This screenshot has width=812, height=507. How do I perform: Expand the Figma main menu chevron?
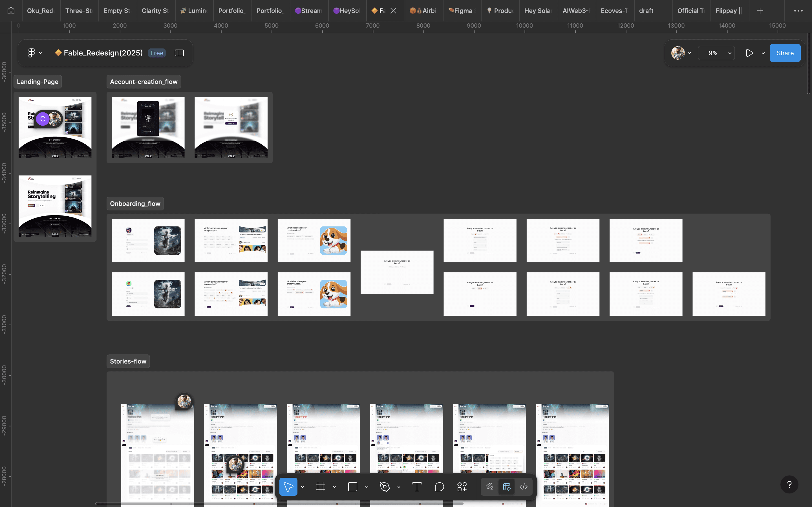[x=41, y=53]
